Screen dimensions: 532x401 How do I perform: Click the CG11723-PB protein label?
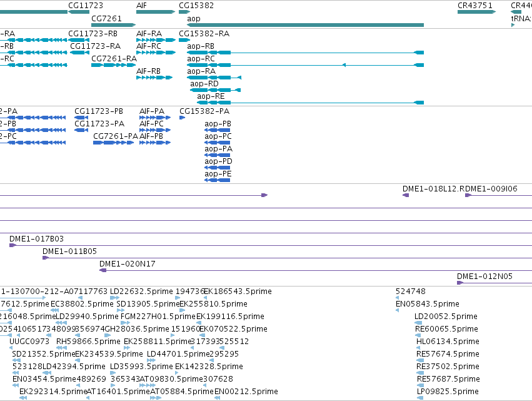[x=99, y=111]
